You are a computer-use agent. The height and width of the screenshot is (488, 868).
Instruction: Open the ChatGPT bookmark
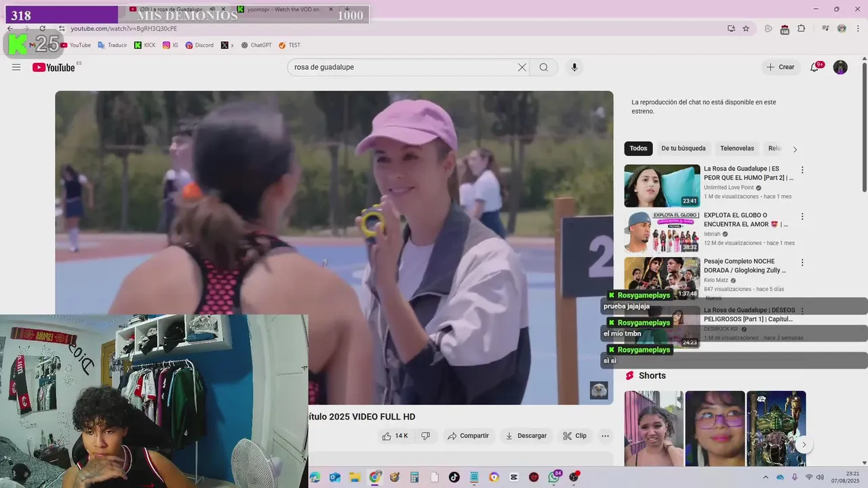click(x=256, y=45)
